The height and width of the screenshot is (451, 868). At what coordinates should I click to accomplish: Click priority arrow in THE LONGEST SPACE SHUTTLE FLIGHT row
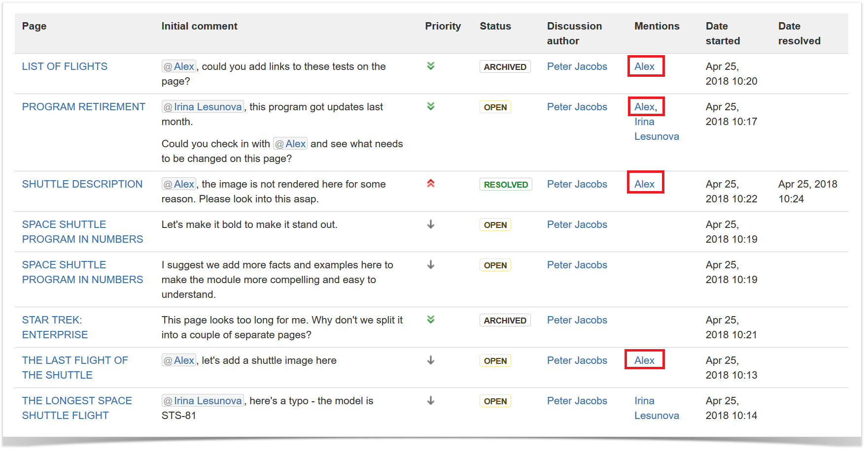click(x=431, y=401)
